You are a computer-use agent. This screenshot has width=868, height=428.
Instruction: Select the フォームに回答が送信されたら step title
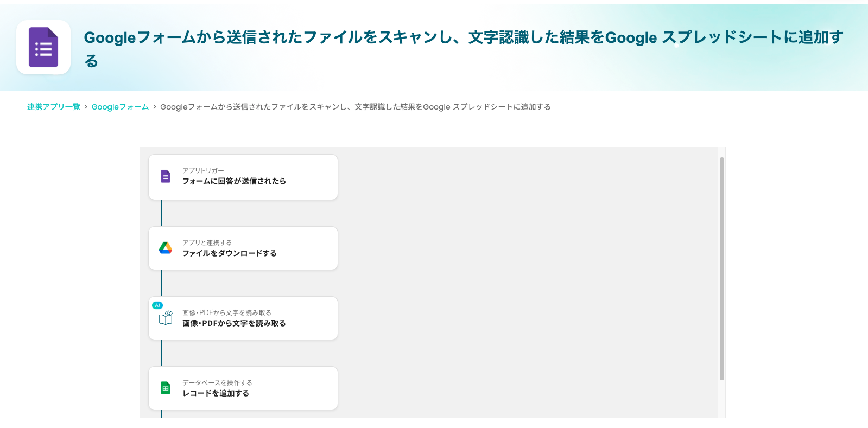pos(234,181)
